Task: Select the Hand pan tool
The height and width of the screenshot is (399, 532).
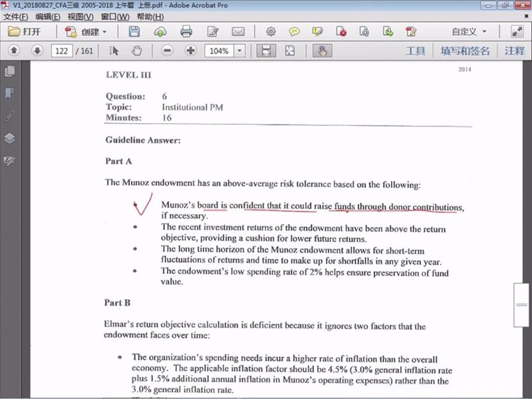Action: (x=137, y=51)
